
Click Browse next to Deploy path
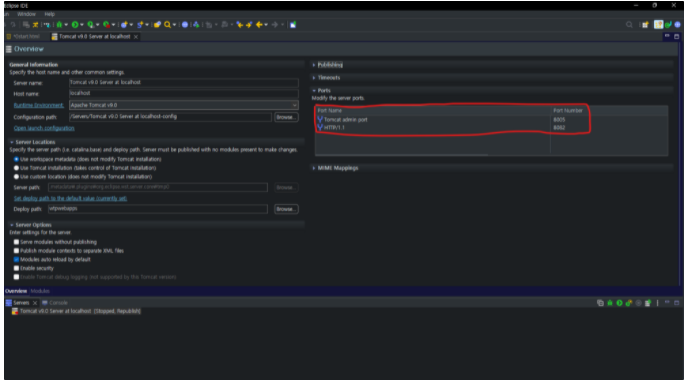point(286,209)
